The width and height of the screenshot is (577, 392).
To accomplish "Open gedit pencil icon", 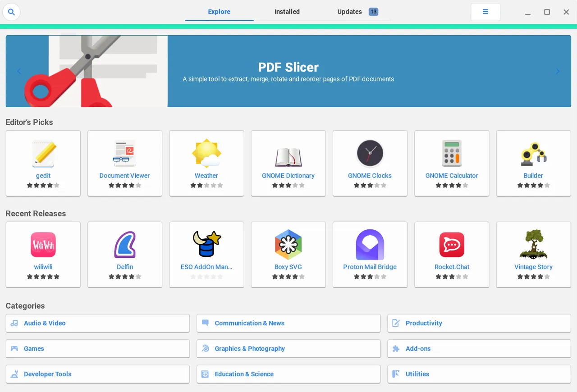I will click(43, 154).
